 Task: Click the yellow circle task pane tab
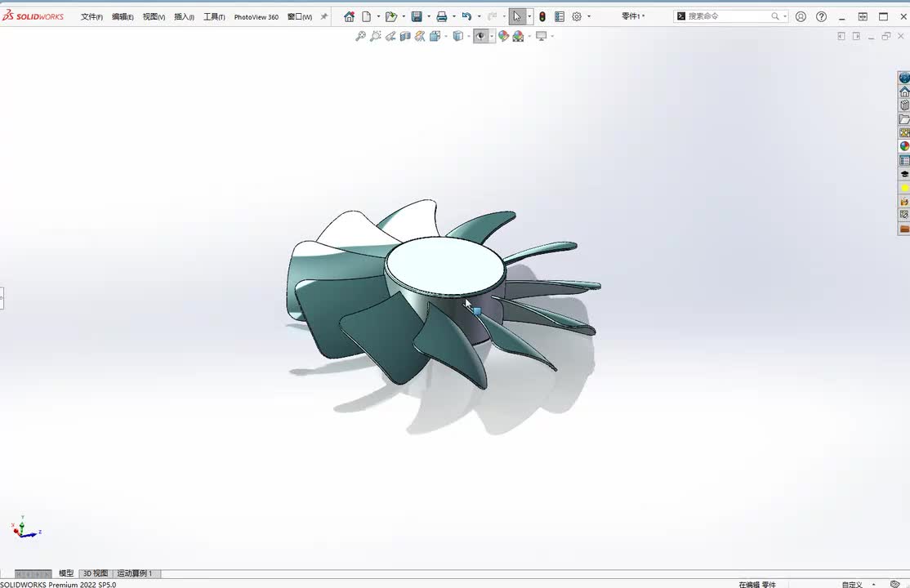pyautogui.click(x=904, y=188)
